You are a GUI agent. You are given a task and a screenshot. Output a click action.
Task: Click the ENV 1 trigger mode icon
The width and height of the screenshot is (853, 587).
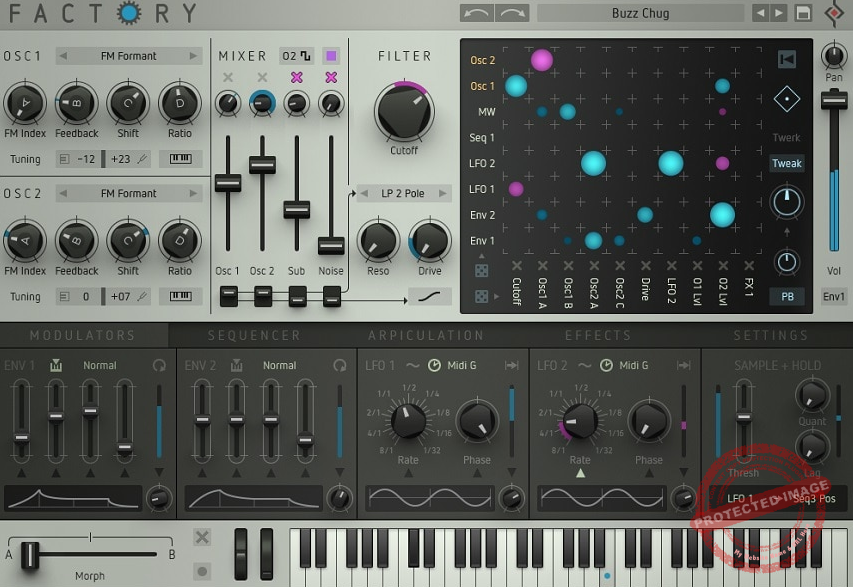pyautogui.click(x=55, y=366)
